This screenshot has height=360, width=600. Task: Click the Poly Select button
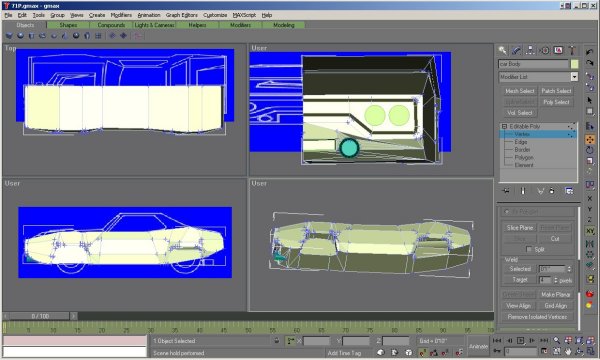click(556, 102)
